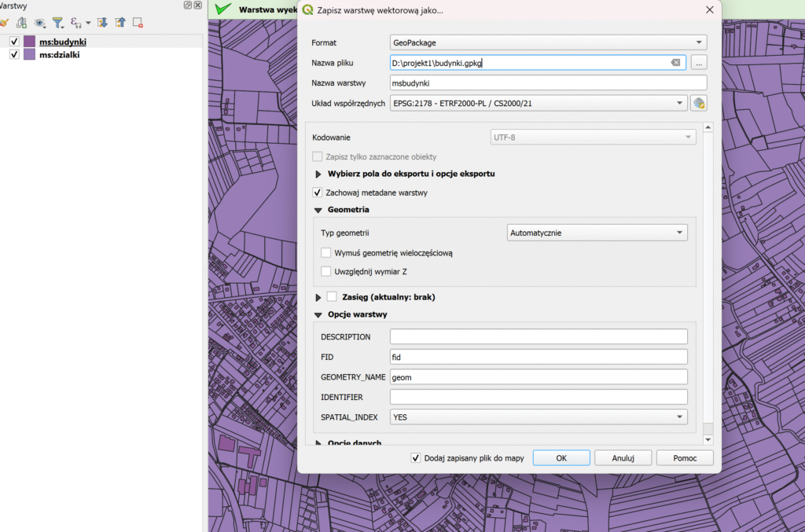Viewport: 805px width, 532px height.
Task: Click the remove layer icon
Action: pyautogui.click(x=138, y=23)
